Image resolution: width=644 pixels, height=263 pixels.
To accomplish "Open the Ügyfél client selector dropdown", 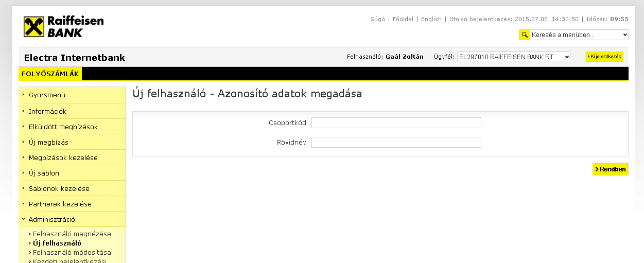I will pos(514,57).
